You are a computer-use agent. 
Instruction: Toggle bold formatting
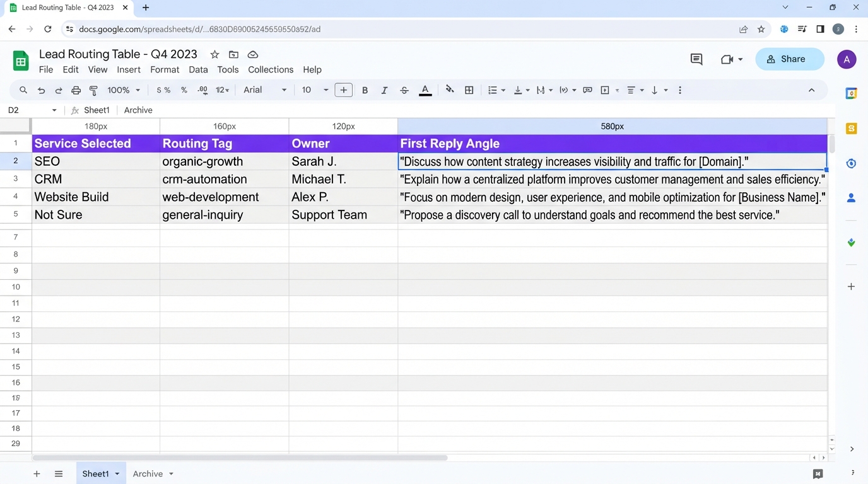click(x=365, y=90)
